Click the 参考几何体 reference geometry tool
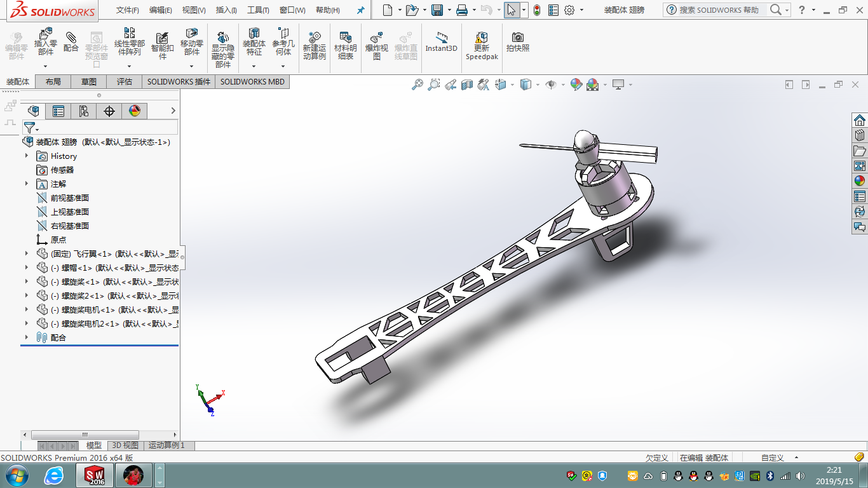This screenshot has height=488, width=868. tap(283, 42)
